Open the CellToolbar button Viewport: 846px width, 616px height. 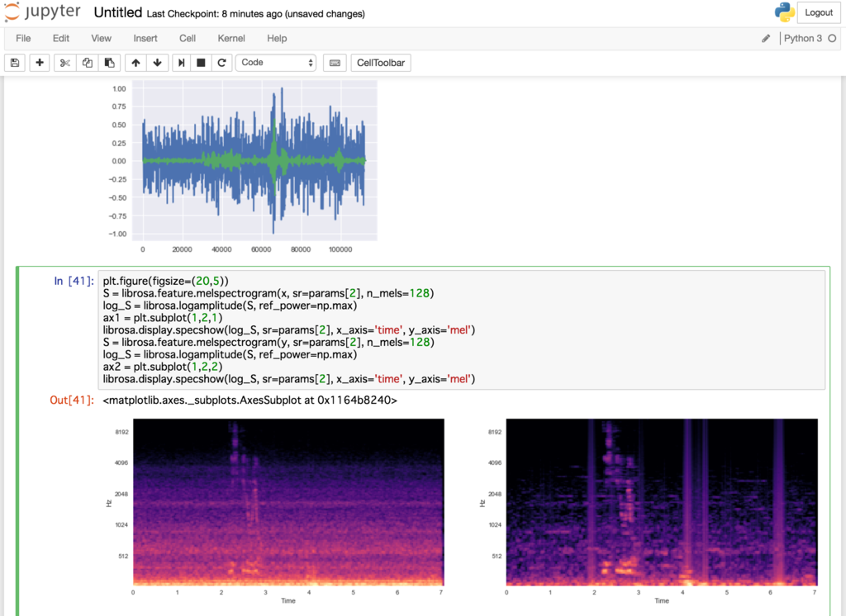[x=381, y=63]
